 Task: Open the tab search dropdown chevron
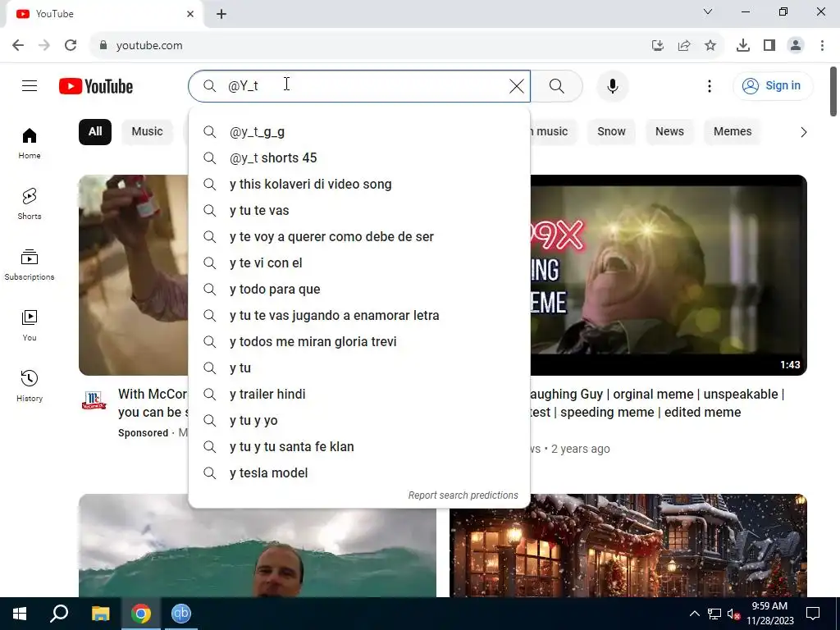[x=708, y=11]
